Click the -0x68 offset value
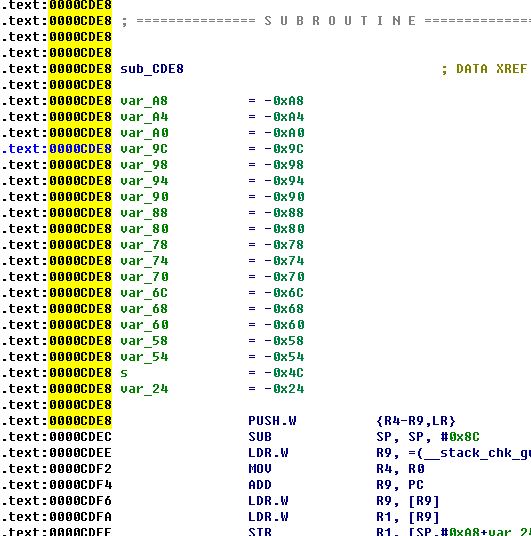The width and height of the screenshot is (531, 536). coord(284,309)
